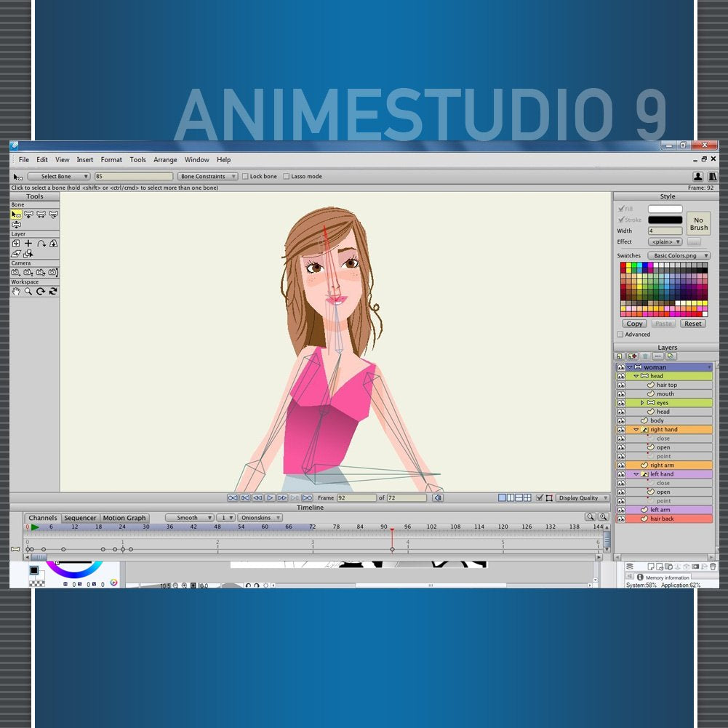Toggle the Advanced checkbox in Style panel

point(620,335)
